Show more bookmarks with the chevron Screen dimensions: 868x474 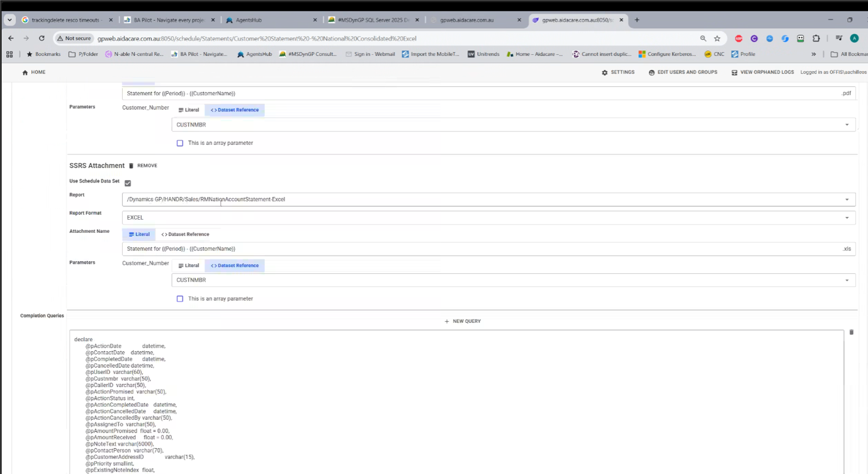[814, 54]
